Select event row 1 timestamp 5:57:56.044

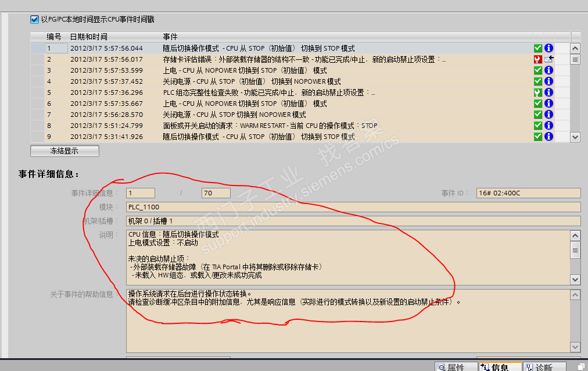tap(106, 48)
